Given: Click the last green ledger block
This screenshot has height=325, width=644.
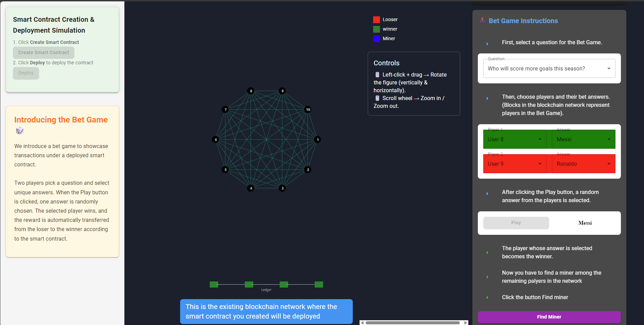Looking at the screenshot, I should 319,285.
